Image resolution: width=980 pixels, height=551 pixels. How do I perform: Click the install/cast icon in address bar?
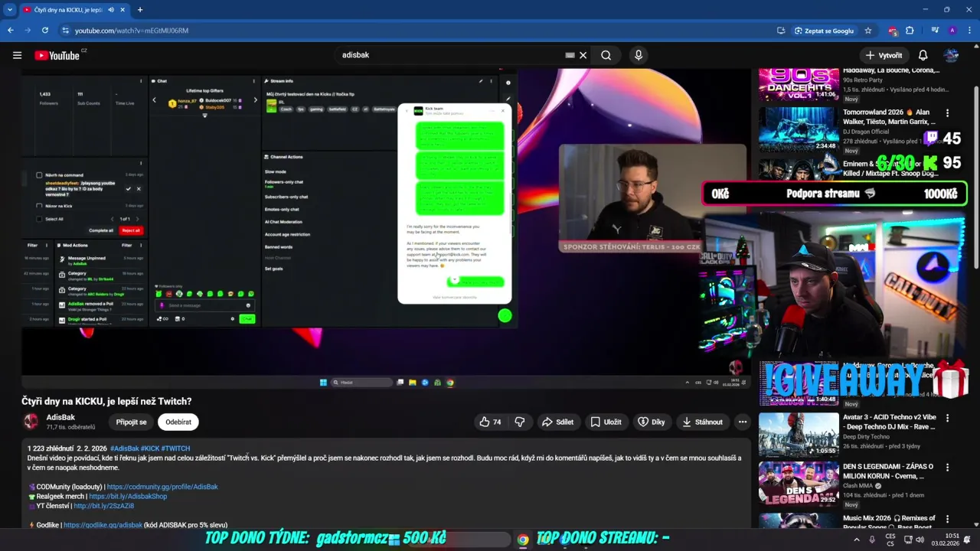coord(781,31)
